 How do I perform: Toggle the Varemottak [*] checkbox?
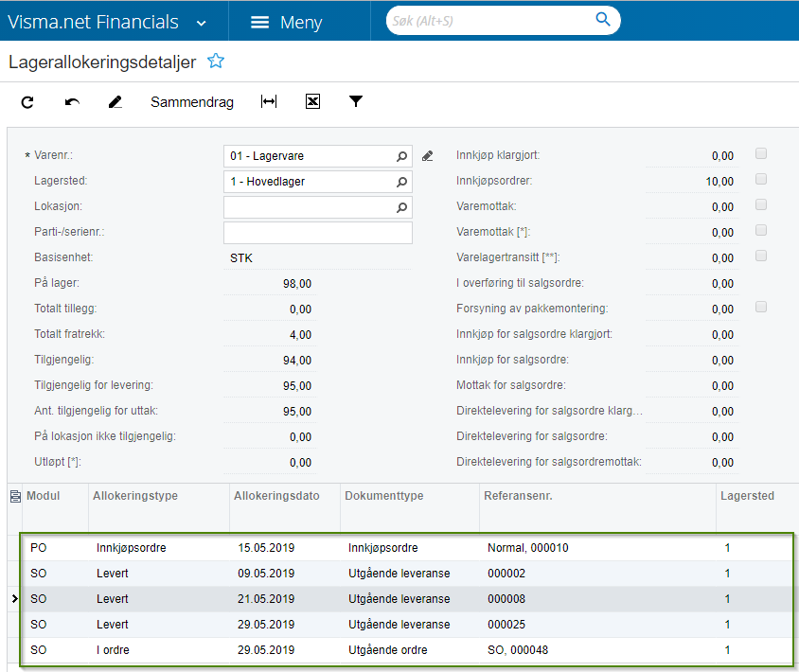pos(761,230)
